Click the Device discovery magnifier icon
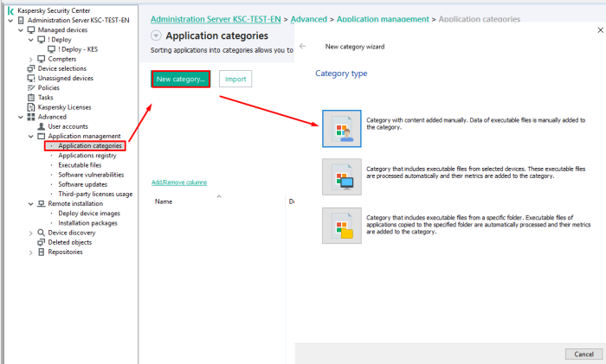606x364 pixels. tap(42, 233)
